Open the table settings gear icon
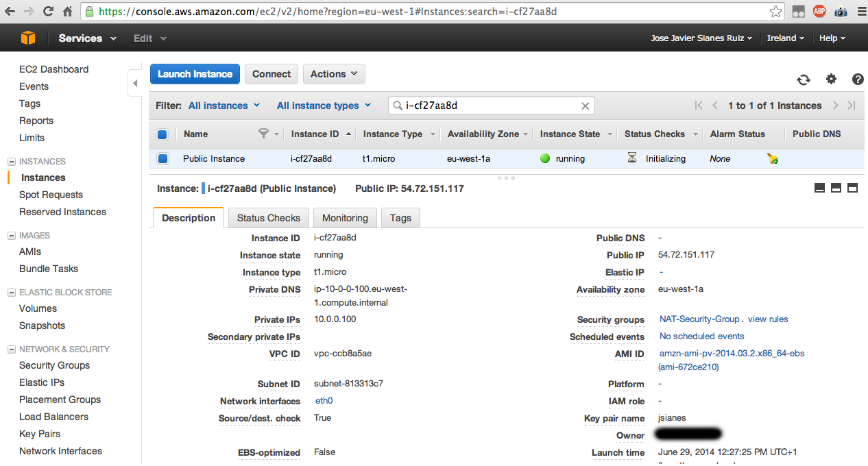Image resolution: width=868 pixels, height=466 pixels. [x=831, y=79]
